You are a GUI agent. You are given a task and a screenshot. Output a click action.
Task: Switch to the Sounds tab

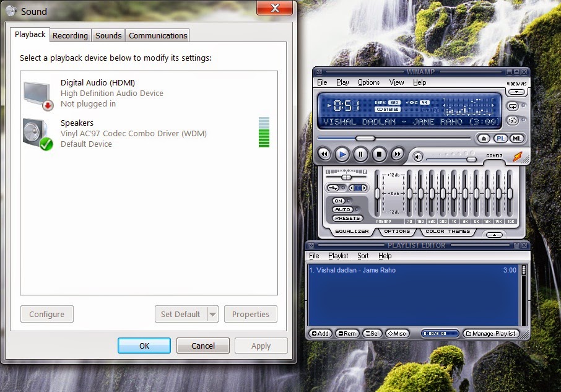click(108, 35)
